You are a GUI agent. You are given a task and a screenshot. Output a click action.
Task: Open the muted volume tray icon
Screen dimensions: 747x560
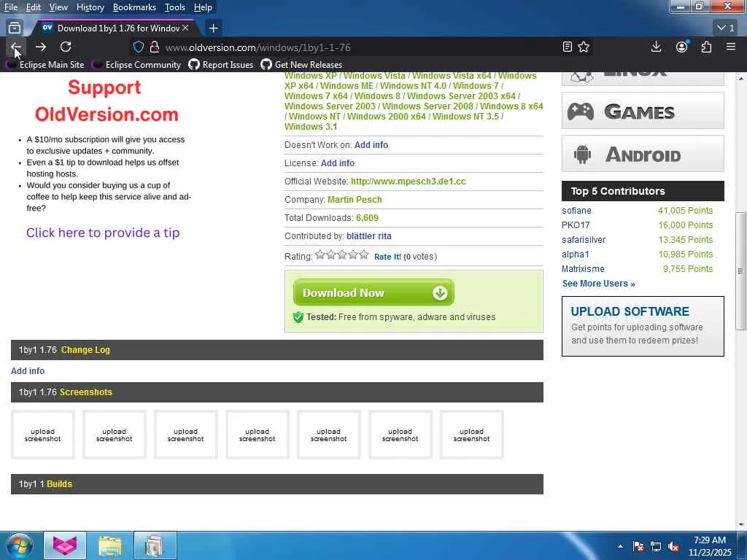[673, 546]
